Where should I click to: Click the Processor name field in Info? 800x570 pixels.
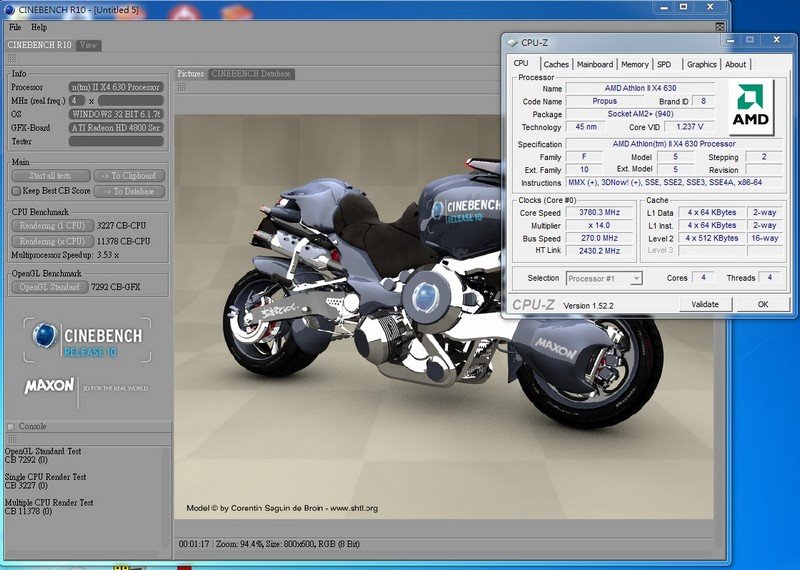pos(116,87)
